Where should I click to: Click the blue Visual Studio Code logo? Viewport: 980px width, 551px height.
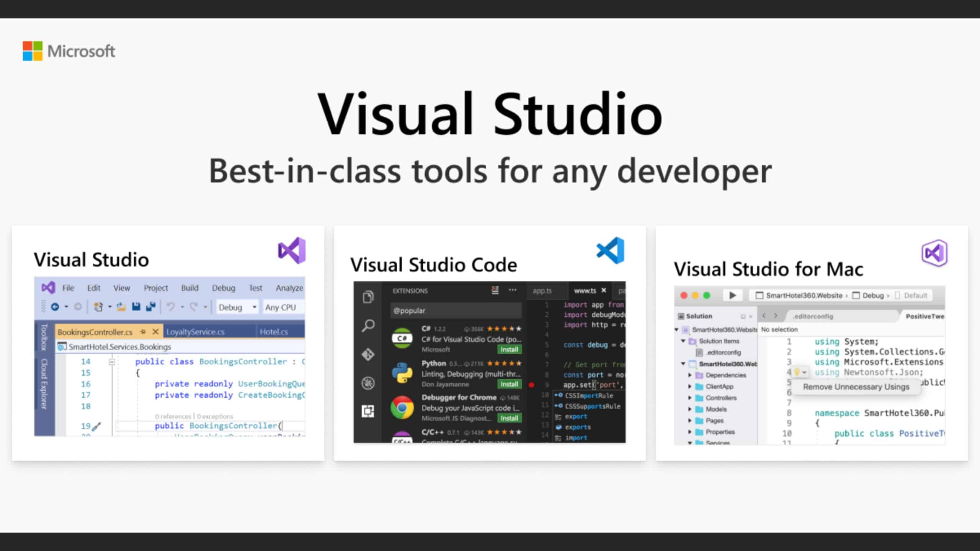tap(611, 251)
